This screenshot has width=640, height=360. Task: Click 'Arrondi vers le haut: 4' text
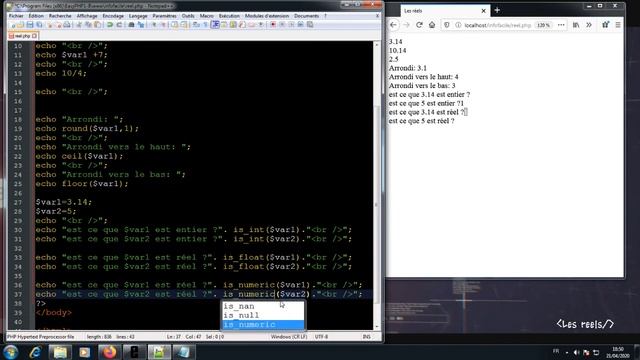pos(423,77)
